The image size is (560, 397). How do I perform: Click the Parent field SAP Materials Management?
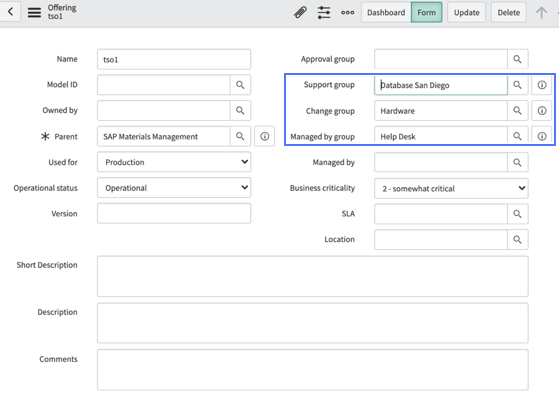pos(164,136)
